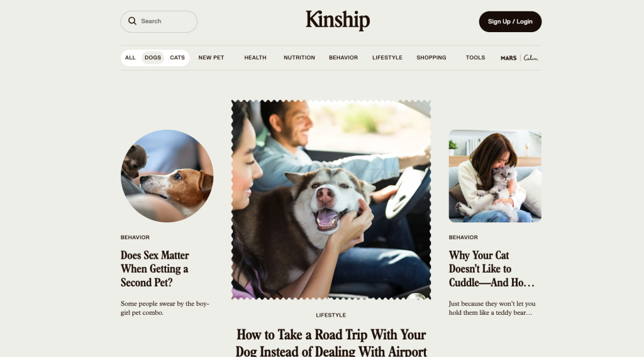The image size is (644, 357).
Task: Open 'Why Your Cat Doesn't Like to Cuddle' article
Action: tap(492, 269)
